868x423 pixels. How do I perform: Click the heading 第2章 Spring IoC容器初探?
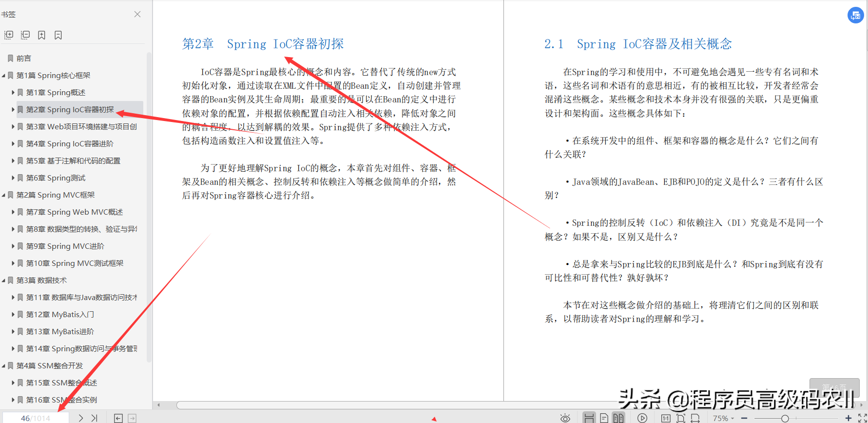click(263, 44)
